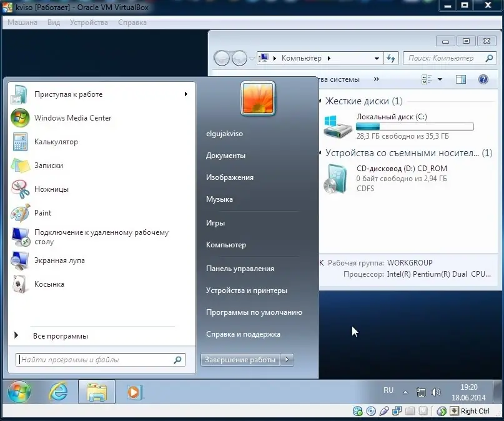The width and height of the screenshot is (504, 421).
Task: Click the C: drive capacity bar
Action: coord(415,127)
